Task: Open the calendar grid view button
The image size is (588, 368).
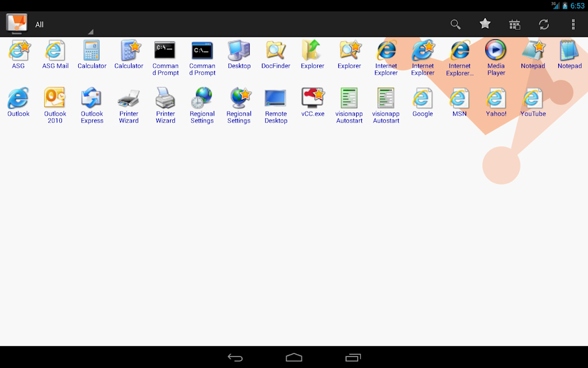Action: click(514, 24)
